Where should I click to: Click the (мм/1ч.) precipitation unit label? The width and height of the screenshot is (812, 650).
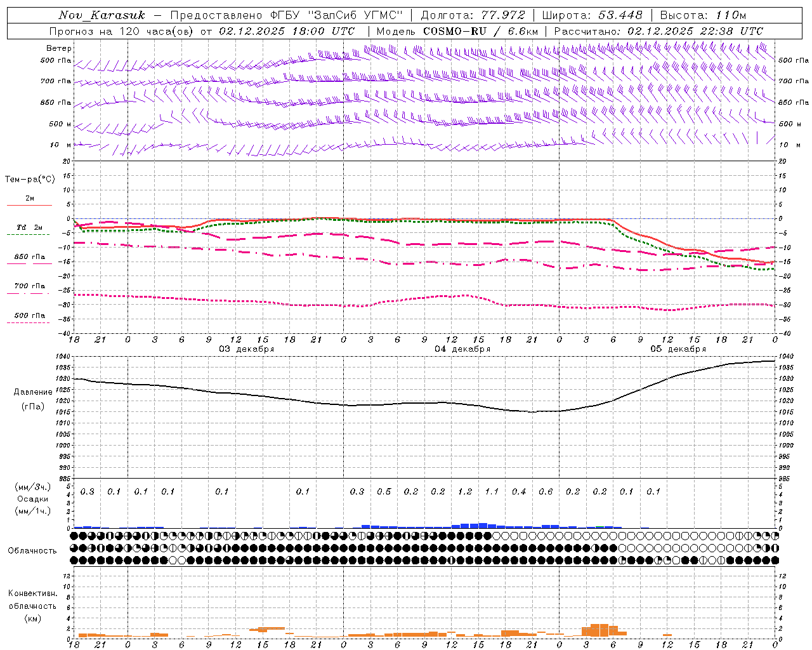click(x=32, y=511)
